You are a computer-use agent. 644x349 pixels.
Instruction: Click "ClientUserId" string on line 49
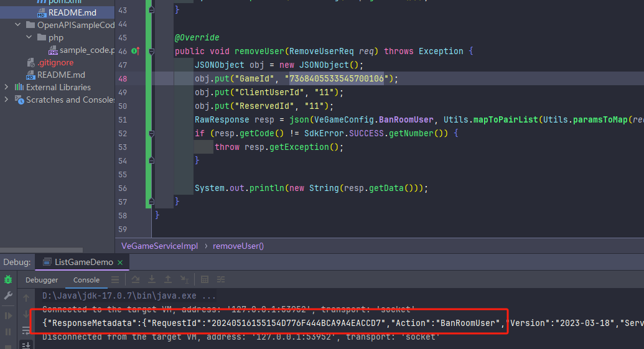[270, 92]
